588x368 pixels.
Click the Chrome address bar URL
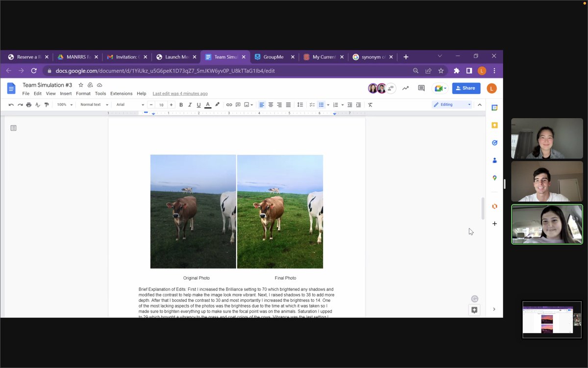tap(165, 71)
